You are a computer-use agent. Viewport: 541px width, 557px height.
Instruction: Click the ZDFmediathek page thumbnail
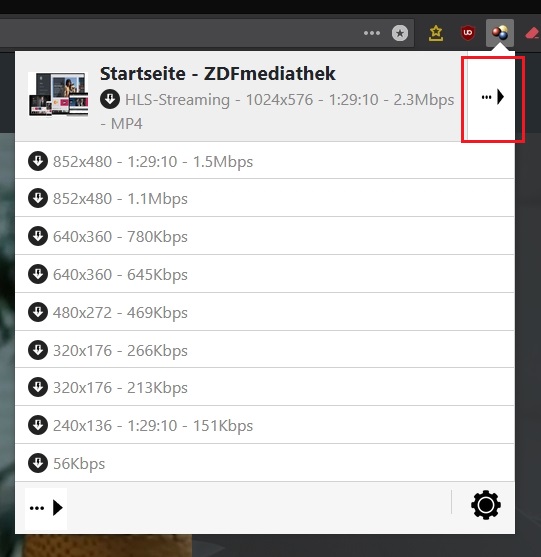point(58,94)
